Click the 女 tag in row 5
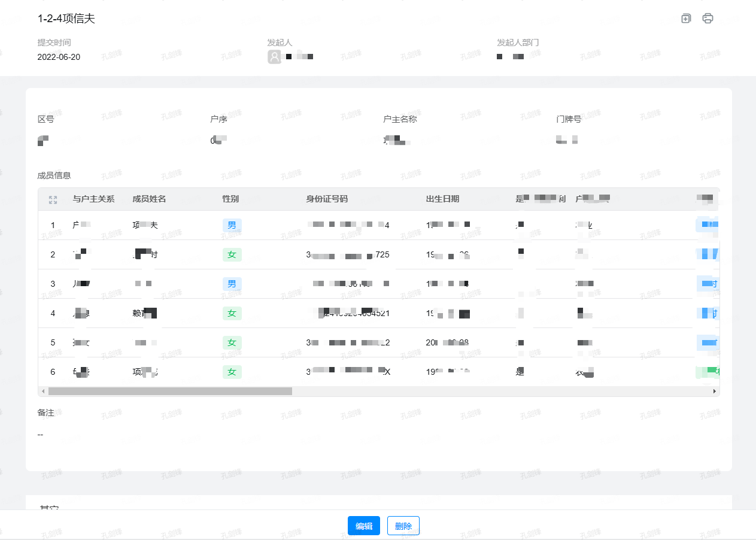Image resolution: width=756 pixels, height=540 pixels. 232,342
